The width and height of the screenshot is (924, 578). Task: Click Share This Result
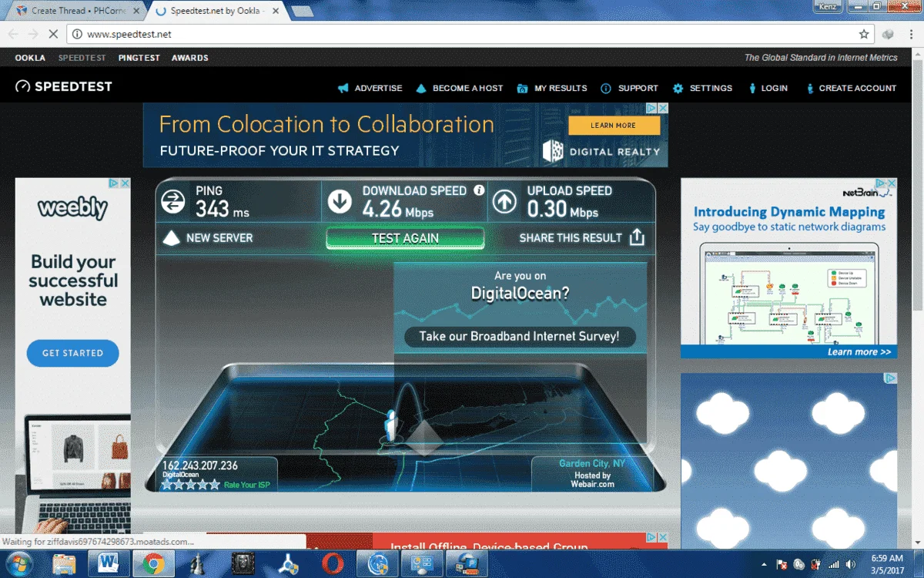pos(571,238)
